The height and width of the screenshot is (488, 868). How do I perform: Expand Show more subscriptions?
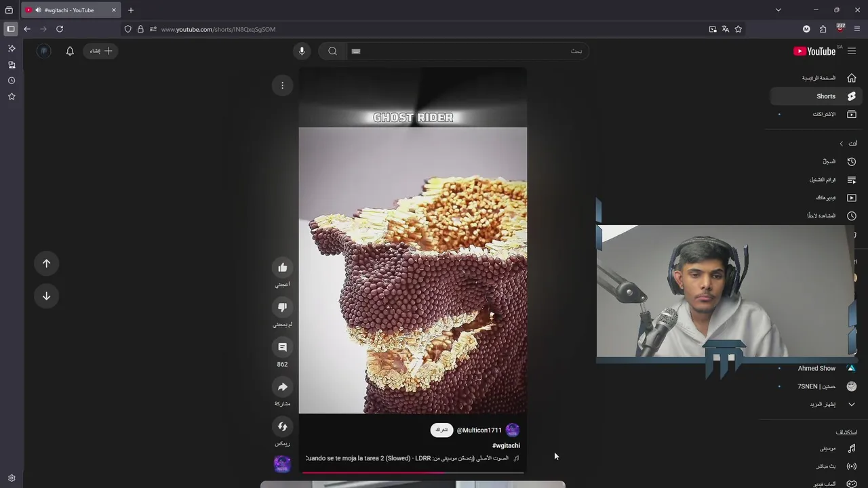pos(816,404)
